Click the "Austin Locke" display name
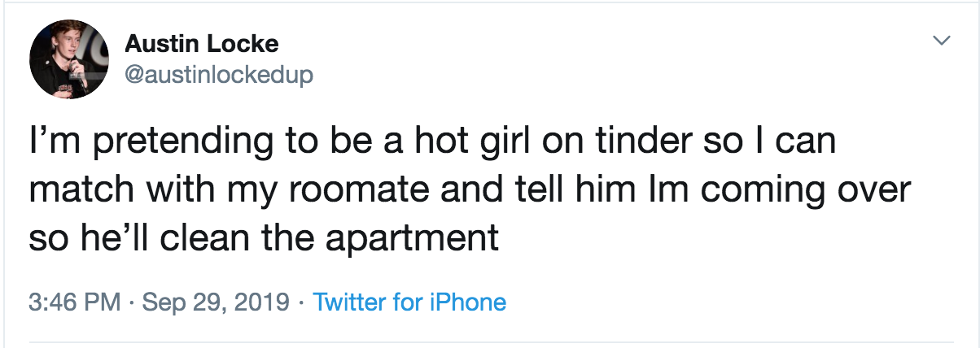 point(202,45)
